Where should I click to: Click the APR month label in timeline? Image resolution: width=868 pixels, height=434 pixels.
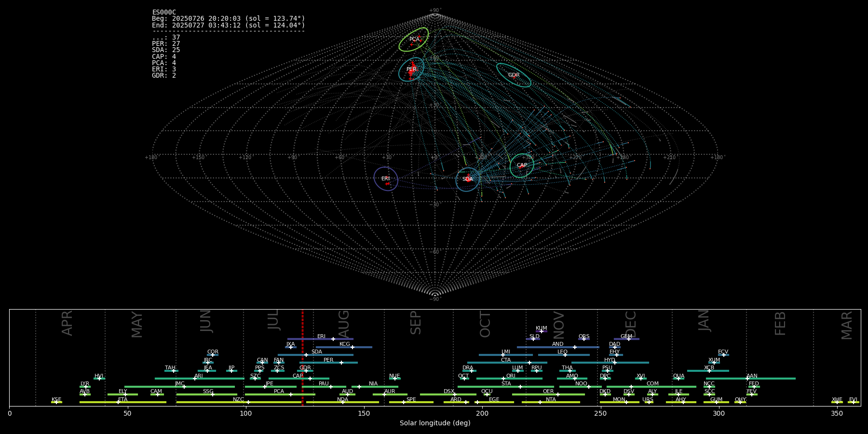click(67, 323)
